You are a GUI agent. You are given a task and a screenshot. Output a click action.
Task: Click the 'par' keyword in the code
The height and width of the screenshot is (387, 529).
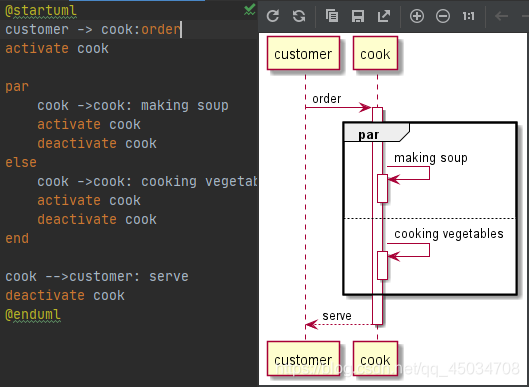point(17,86)
